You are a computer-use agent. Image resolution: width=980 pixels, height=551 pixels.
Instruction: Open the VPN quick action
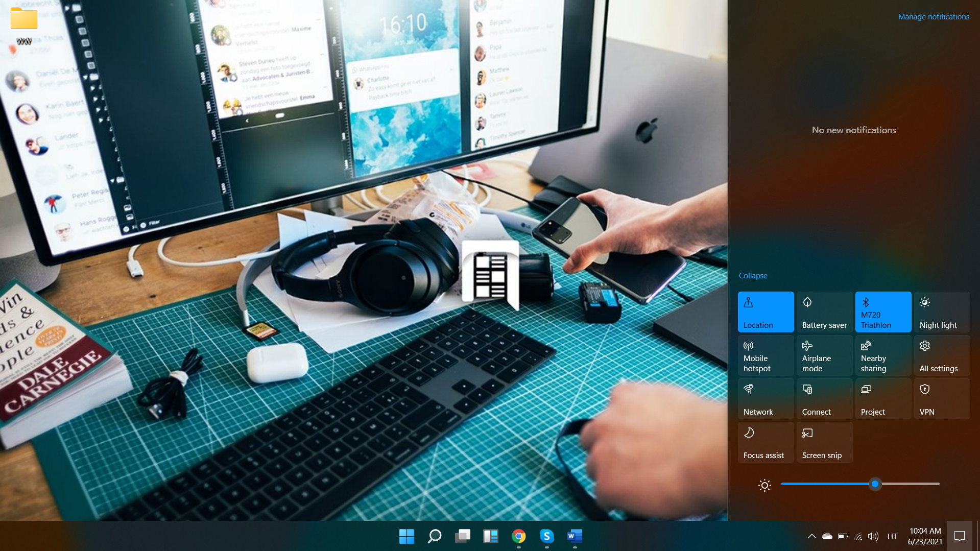[942, 399]
